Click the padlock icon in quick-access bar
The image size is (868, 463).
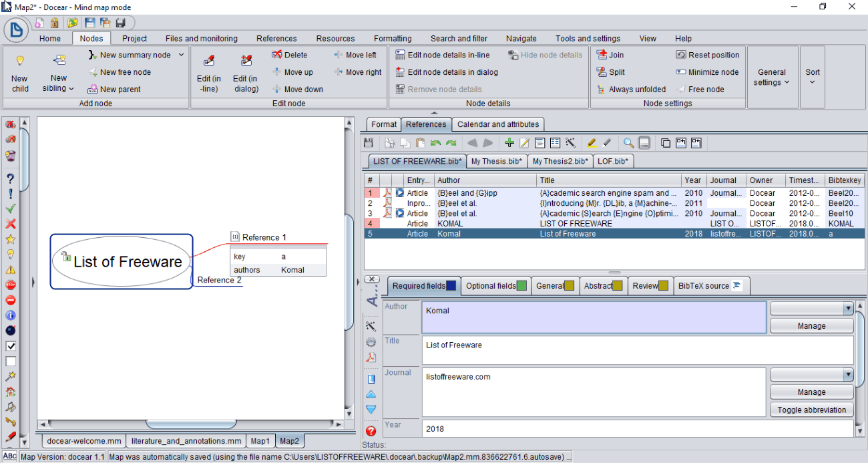[x=55, y=23]
